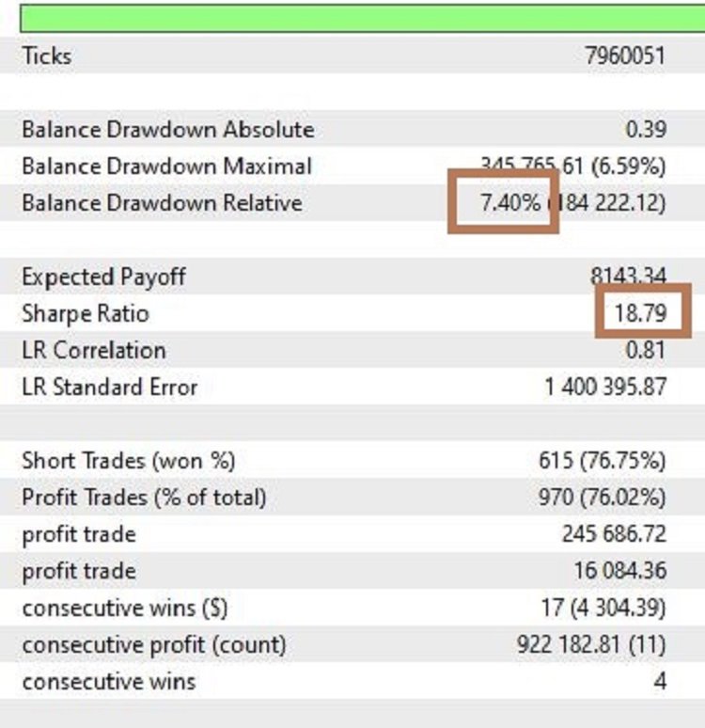
Task: Click the Ticks row label
Action: 46,55
